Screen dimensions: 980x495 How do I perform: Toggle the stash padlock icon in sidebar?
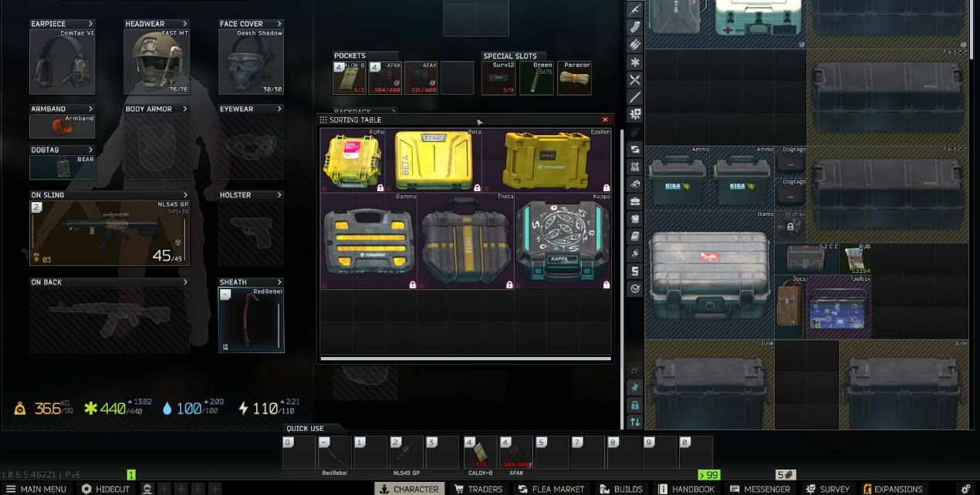click(x=635, y=405)
